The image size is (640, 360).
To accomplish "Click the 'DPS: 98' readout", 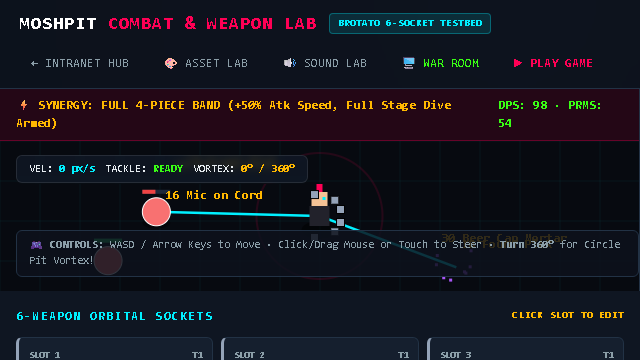I will pos(522,105).
